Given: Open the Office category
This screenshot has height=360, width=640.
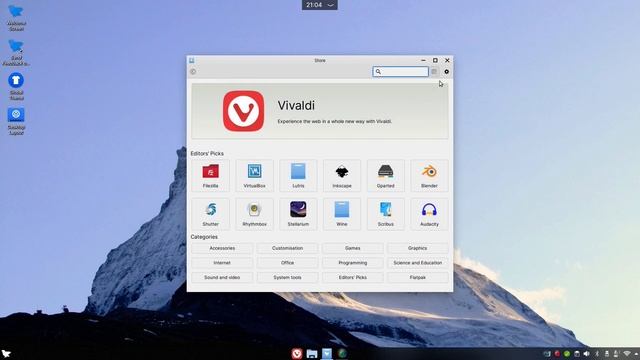Looking at the screenshot, I should pyautogui.click(x=287, y=263).
